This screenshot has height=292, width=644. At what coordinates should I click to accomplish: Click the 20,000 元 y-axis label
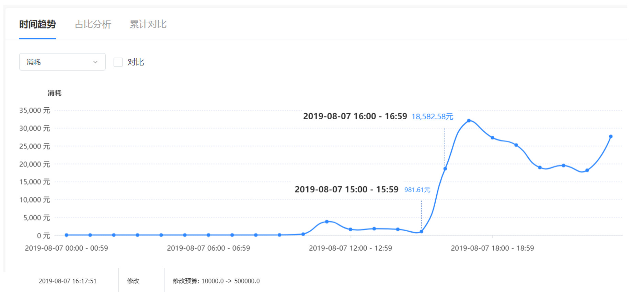click(x=35, y=164)
